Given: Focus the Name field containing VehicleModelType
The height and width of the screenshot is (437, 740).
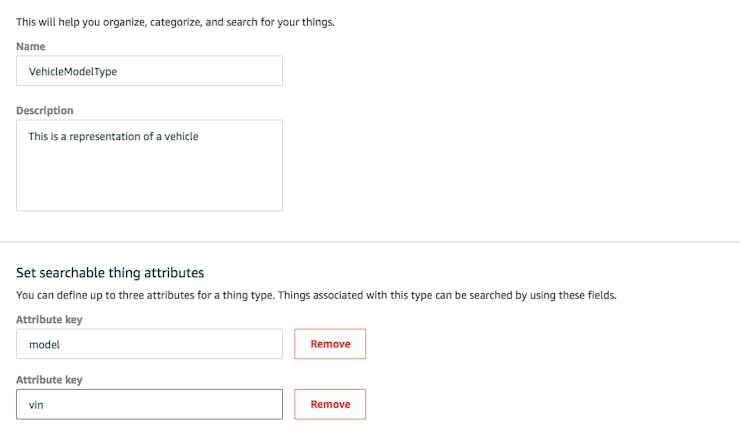Looking at the screenshot, I should [149, 71].
